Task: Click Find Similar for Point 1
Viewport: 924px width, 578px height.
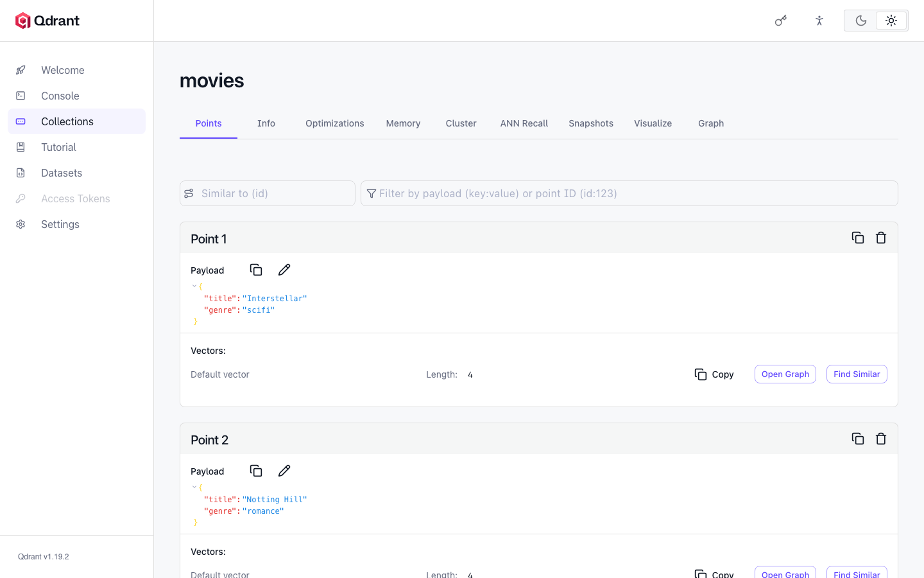Action: (x=857, y=374)
